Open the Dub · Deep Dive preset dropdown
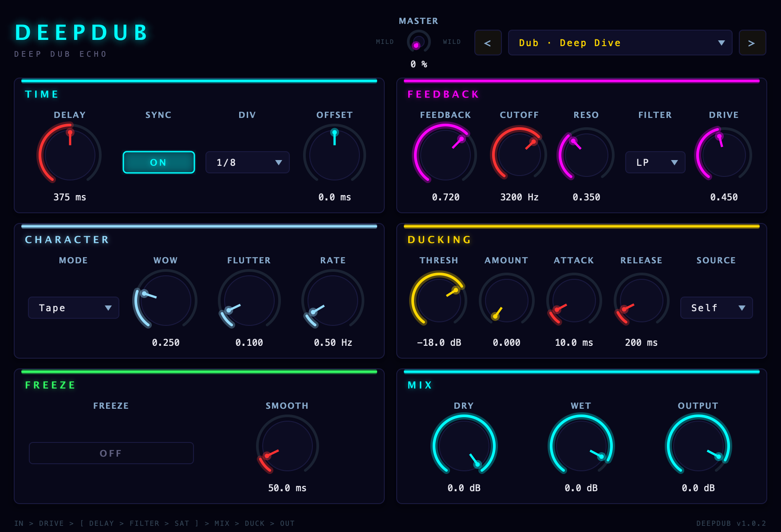 (620, 43)
